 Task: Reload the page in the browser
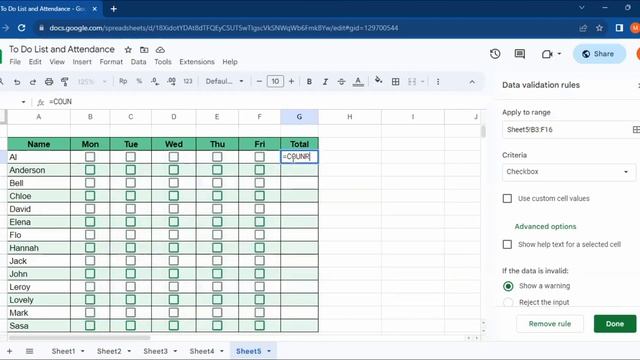[x=22, y=28]
